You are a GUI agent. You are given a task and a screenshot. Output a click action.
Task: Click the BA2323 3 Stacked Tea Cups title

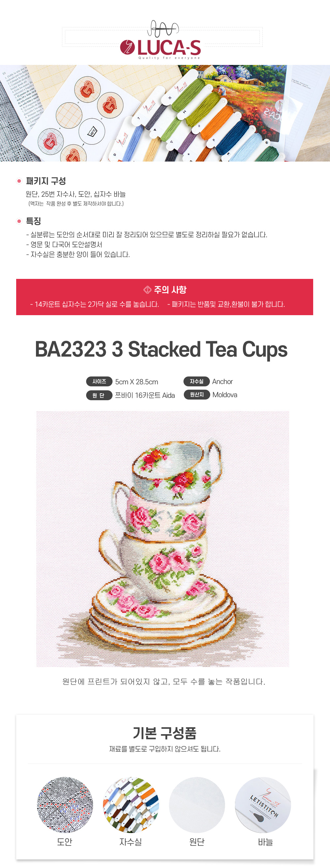click(161, 349)
